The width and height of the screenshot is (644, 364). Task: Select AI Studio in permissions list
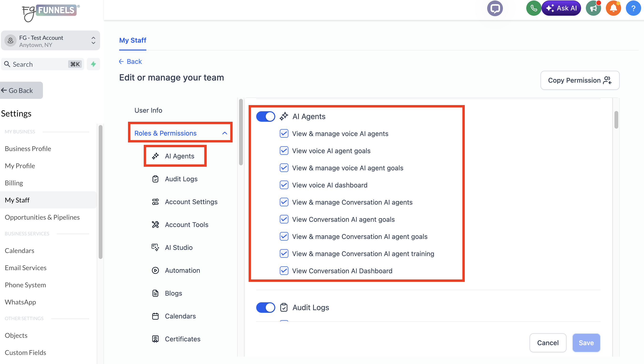[179, 248]
